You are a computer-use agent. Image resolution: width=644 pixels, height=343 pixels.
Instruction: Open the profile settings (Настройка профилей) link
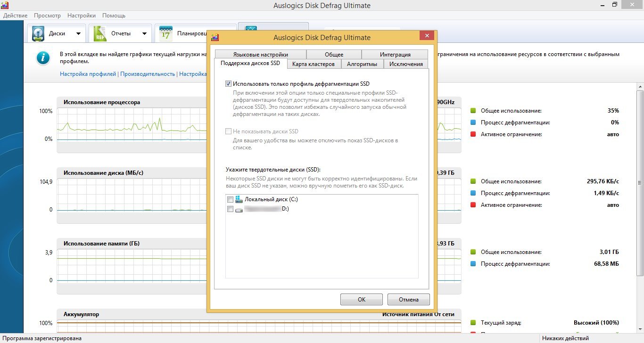coord(88,74)
